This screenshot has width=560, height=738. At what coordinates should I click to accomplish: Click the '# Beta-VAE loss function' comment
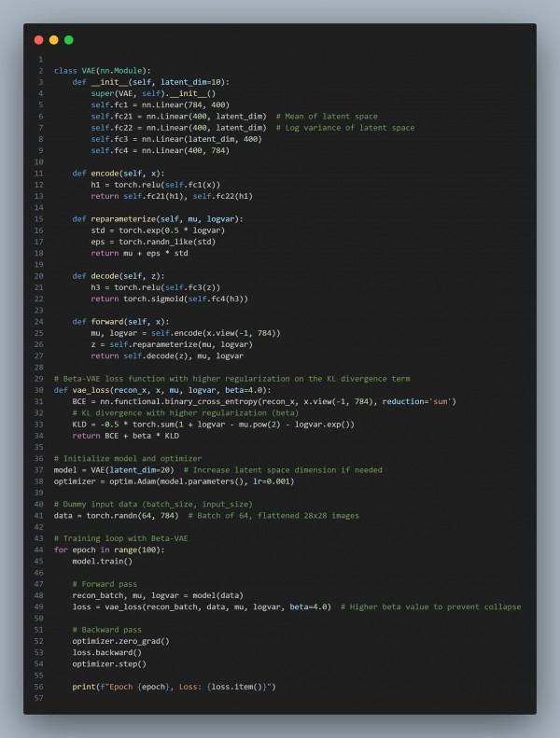coord(231,379)
